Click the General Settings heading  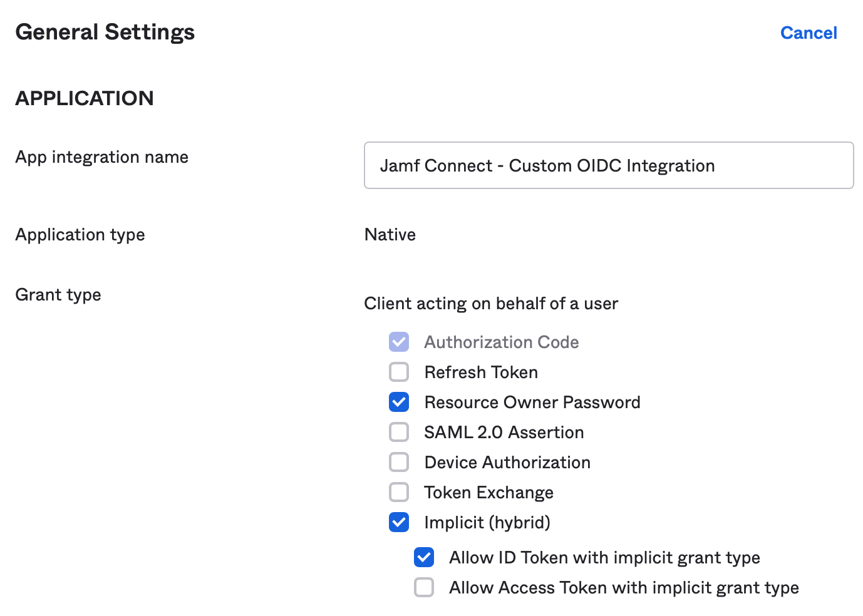(105, 32)
